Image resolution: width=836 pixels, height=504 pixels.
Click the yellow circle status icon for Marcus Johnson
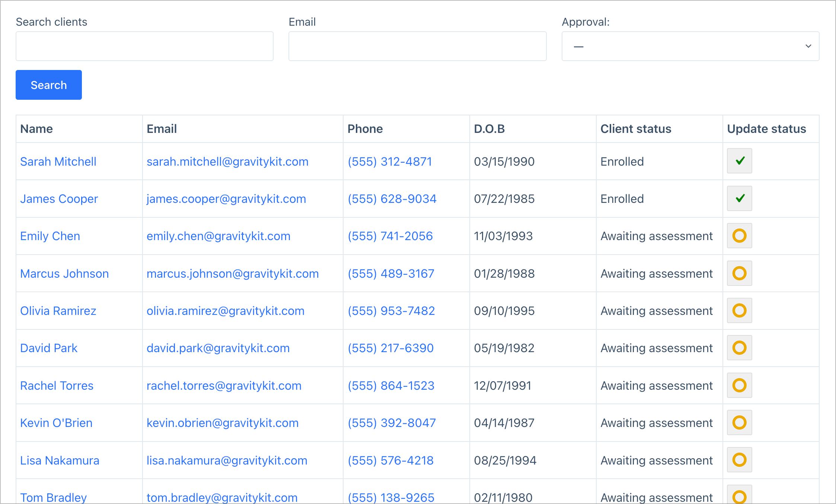point(739,273)
